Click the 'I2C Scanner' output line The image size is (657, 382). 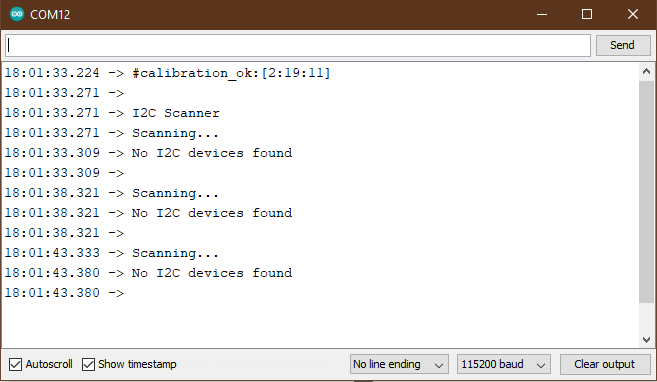coord(176,113)
